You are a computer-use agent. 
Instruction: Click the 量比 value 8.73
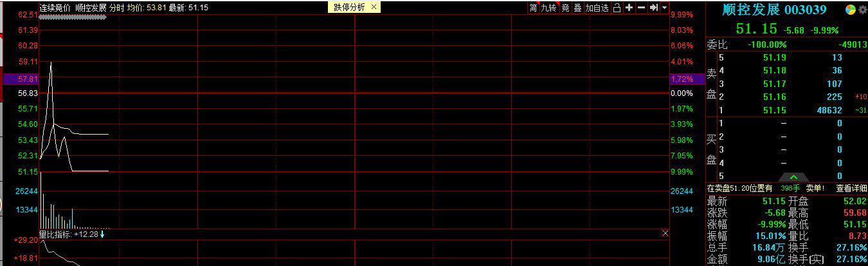(x=858, y=236)
